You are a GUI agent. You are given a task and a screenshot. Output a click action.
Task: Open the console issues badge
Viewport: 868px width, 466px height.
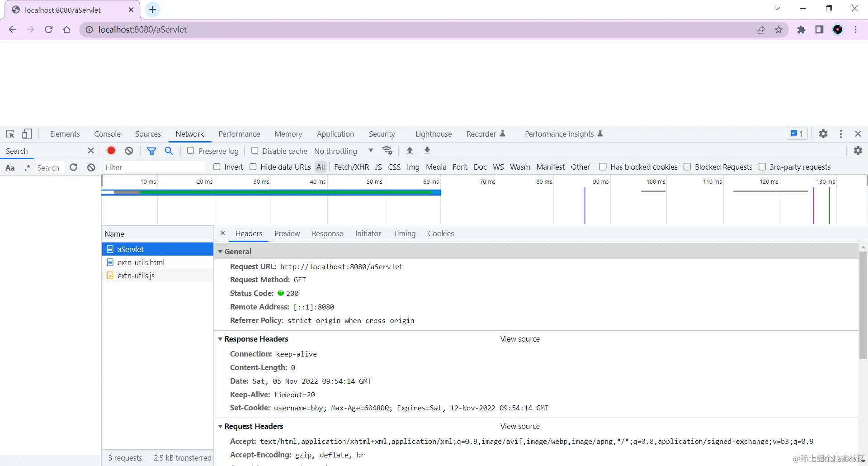tap(797, 134)
